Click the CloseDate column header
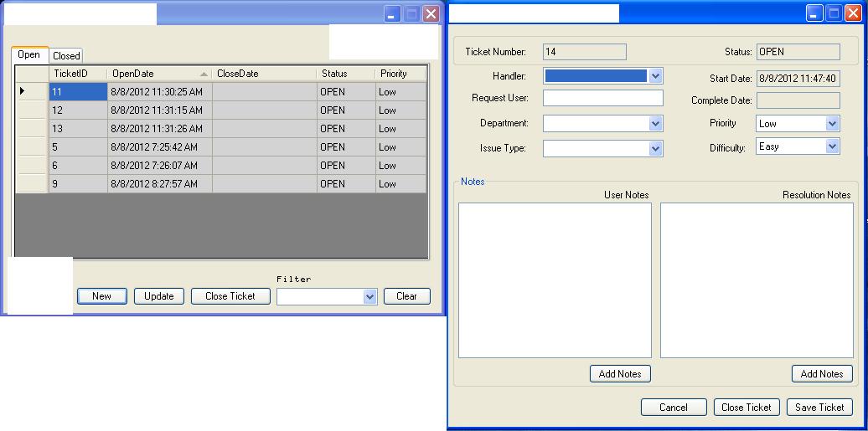The width and height of the screenshot is (868, 431). pos(264,74)
